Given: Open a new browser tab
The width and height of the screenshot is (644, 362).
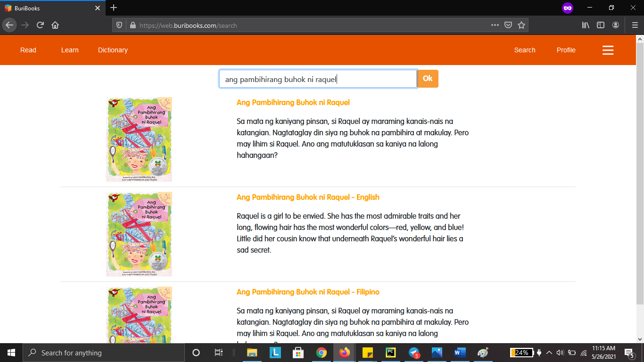Looking at the screenshot, I should pyautogui.click(x=114, y=8).
